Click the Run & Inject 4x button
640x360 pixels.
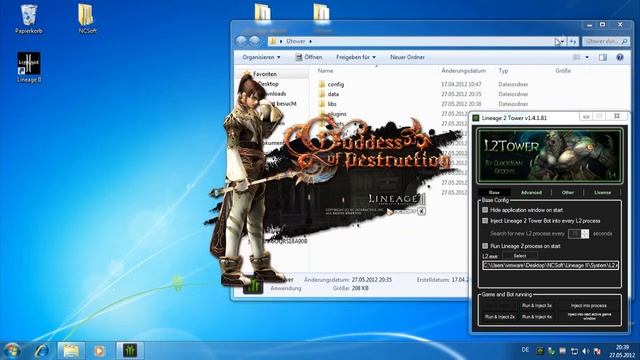tap(537, 317)
